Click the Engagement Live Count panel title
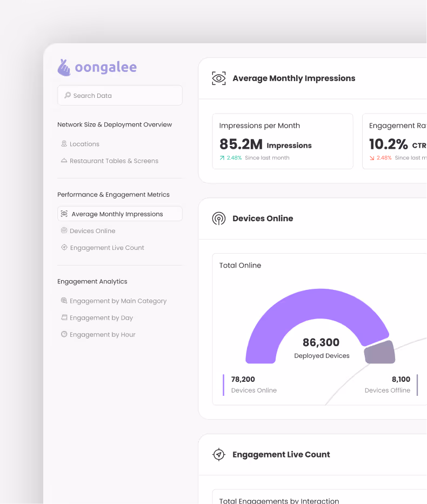Screen dimensions: 427x504 tap(281, 454)
